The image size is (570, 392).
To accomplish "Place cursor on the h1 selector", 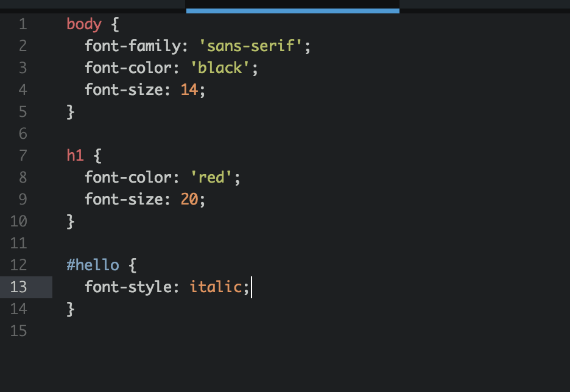I will click(76, 155).
